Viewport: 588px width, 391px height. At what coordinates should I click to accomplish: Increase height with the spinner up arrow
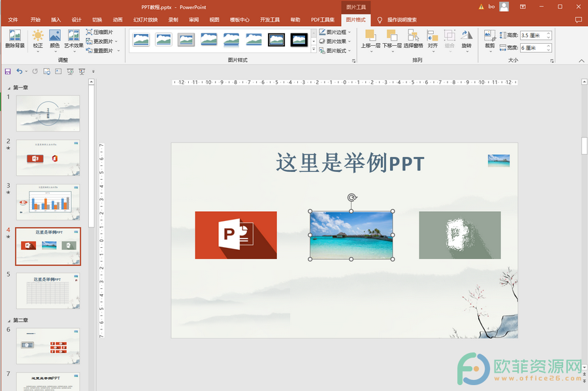pos(549,33)
